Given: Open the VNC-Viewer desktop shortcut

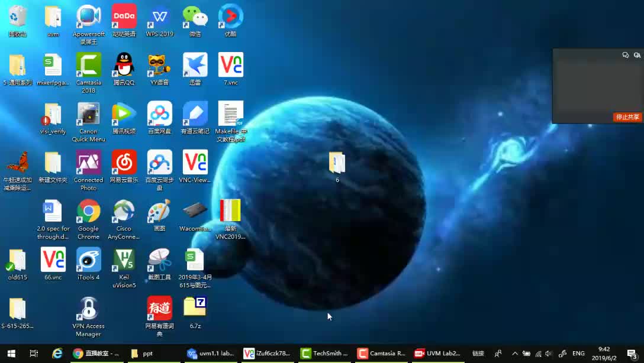Looking at the screenshot, I should [195, 167].
